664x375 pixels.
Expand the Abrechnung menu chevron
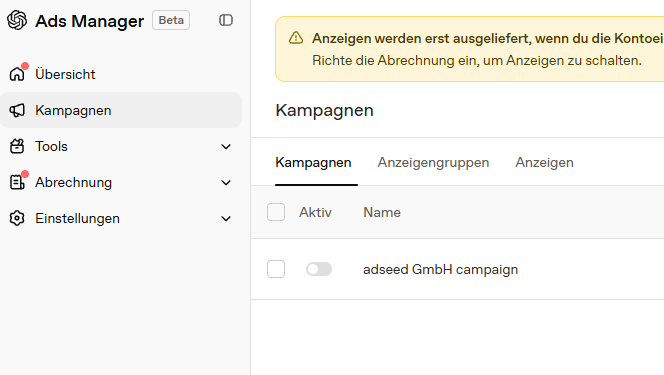coord(226,183)
